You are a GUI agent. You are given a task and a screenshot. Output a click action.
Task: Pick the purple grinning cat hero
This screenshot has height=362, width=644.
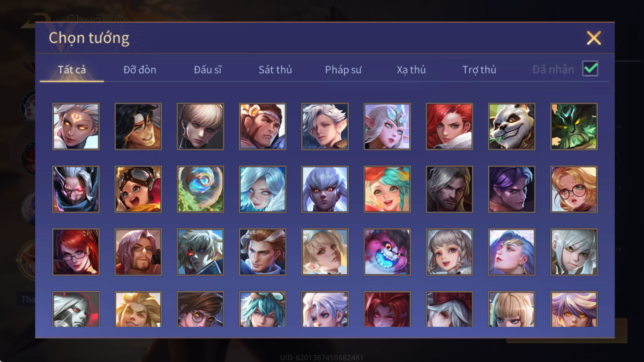387,252
